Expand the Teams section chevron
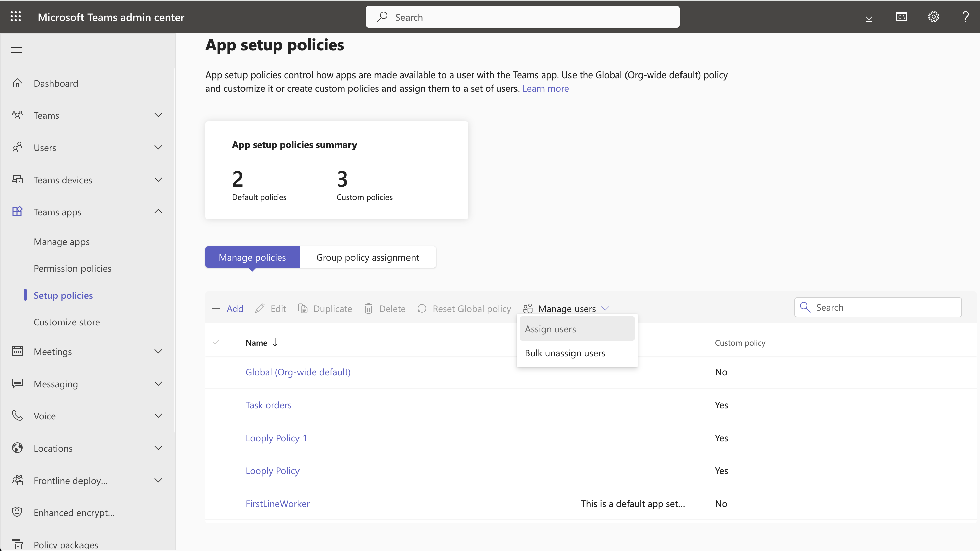Screen dimensions: 980x551 158,115
